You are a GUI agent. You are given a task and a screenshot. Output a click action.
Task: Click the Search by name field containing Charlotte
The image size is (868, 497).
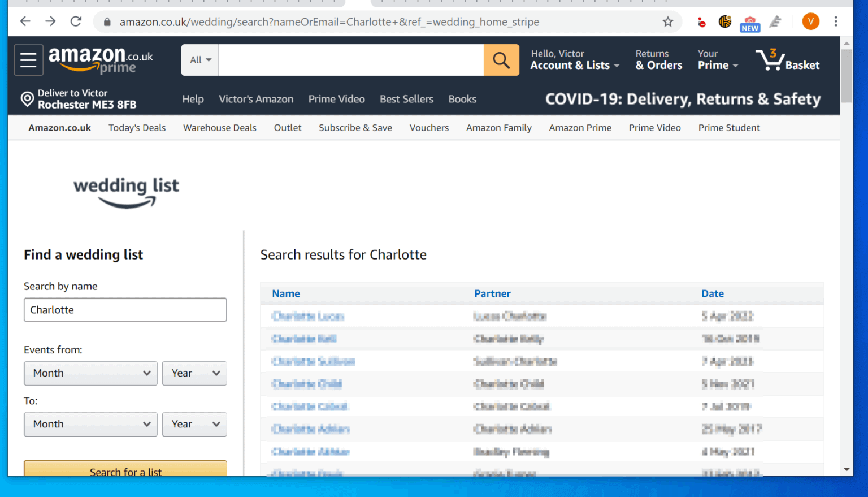(x=125, y=310)
